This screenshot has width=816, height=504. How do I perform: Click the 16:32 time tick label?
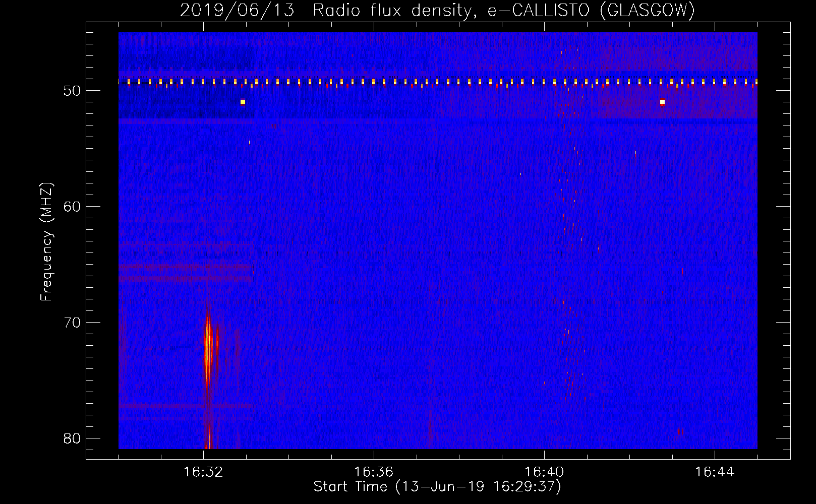[203, 472]
